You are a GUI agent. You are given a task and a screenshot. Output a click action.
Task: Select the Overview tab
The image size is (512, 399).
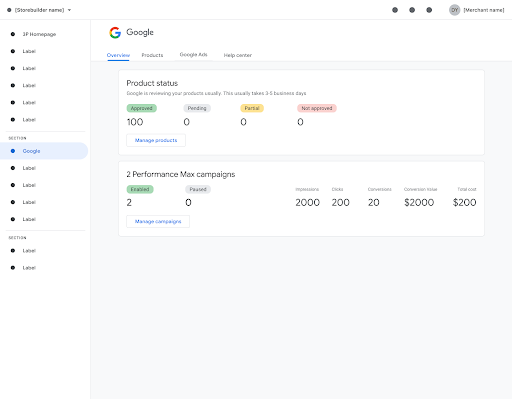tap(118, 55)
